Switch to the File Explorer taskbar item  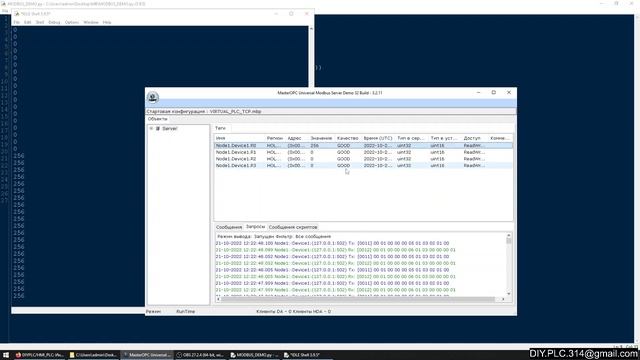coord(93,355)
